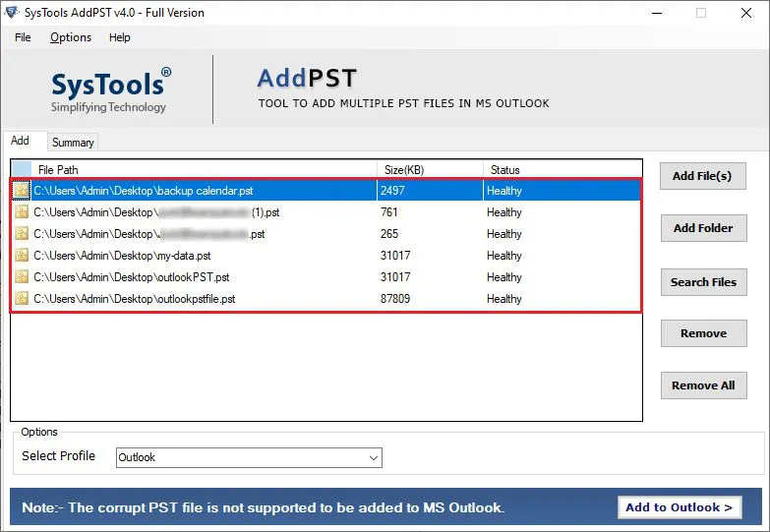The height and width of the screenshot is (532, 770).
Task: Click the SysTools app icon in title bar
Action: click(x=11, y=12)
